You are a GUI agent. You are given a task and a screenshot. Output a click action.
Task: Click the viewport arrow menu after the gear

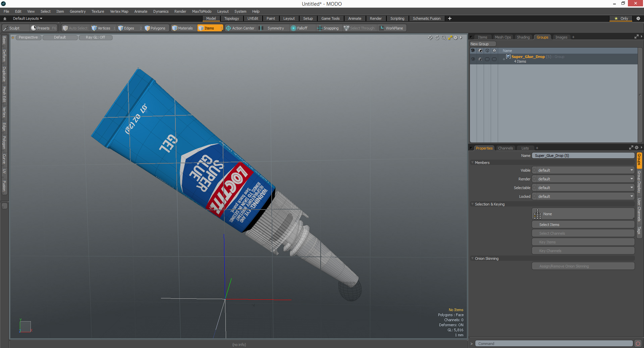coord(461,38)
